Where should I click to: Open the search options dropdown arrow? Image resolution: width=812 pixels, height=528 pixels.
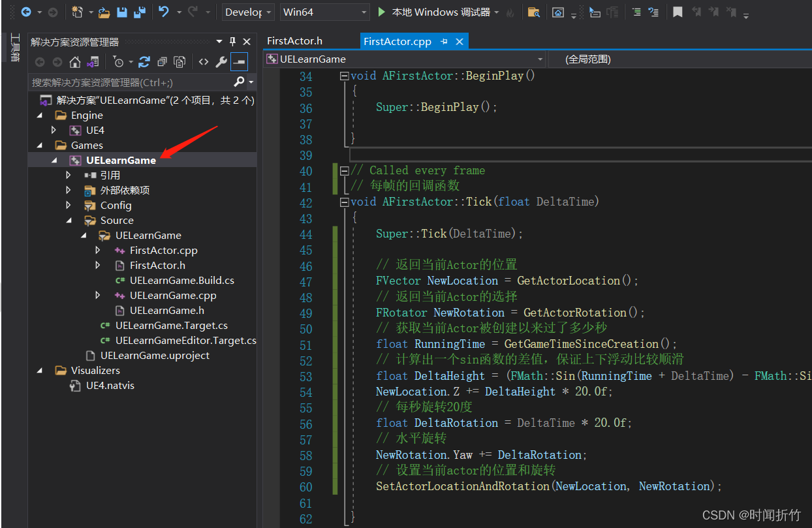(251, 82)
